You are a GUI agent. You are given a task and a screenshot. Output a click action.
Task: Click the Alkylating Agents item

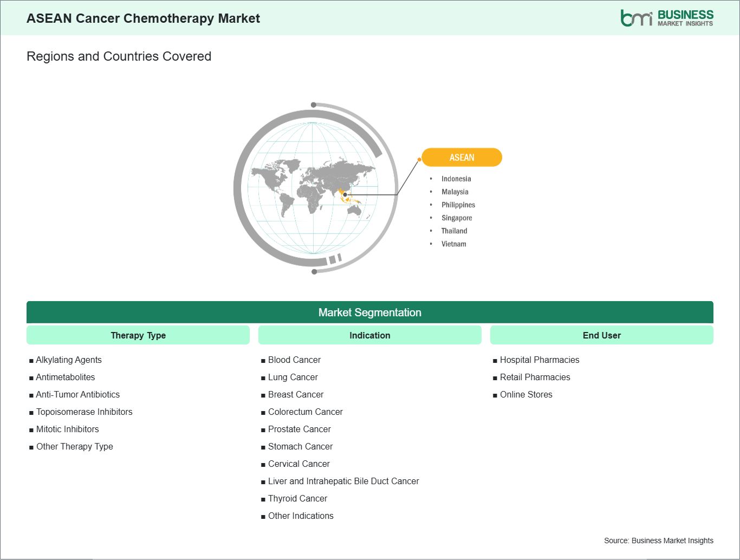(69, 360)
